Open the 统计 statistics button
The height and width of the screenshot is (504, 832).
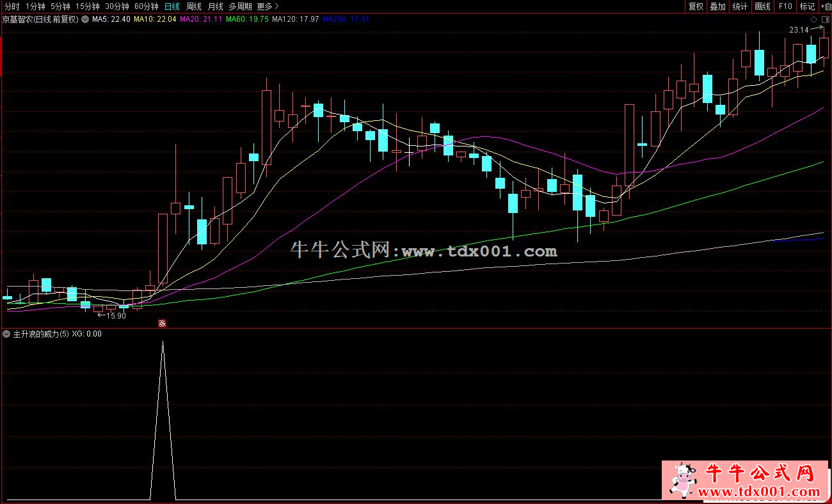coord(740,6)
